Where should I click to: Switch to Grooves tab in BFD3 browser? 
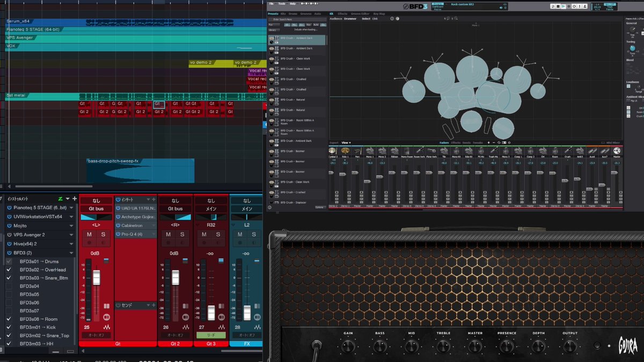(306, 13)
